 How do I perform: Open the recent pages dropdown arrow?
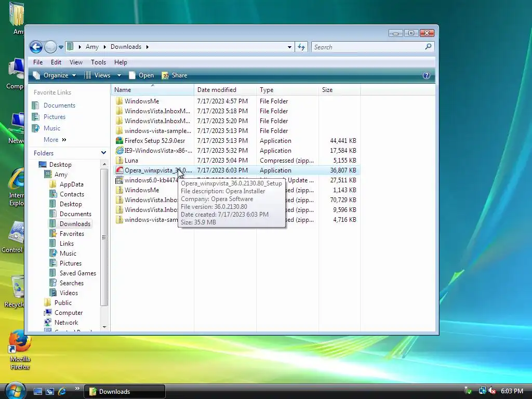(x=61, y=47)
